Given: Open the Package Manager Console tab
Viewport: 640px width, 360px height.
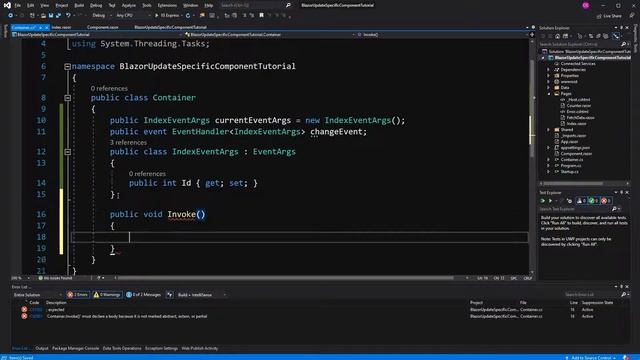Looking at the screenshot, I should point(76,349).
